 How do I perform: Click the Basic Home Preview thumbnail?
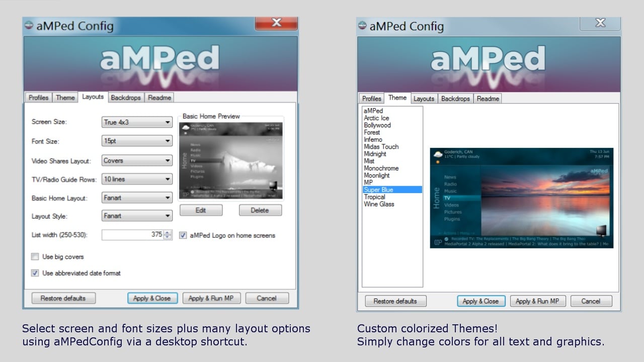point(231,160)
